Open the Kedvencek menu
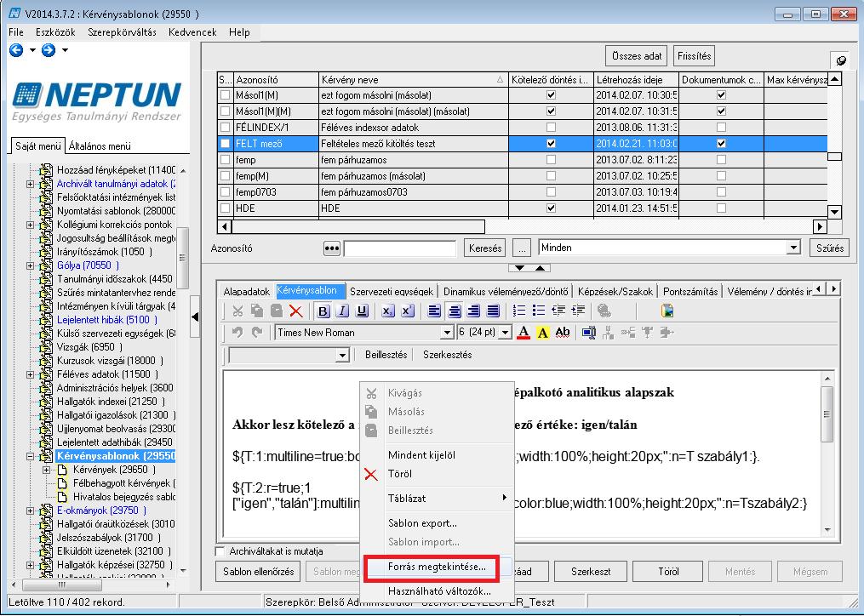864x616 pixels. pyautogui.click(x=193, y=32)
